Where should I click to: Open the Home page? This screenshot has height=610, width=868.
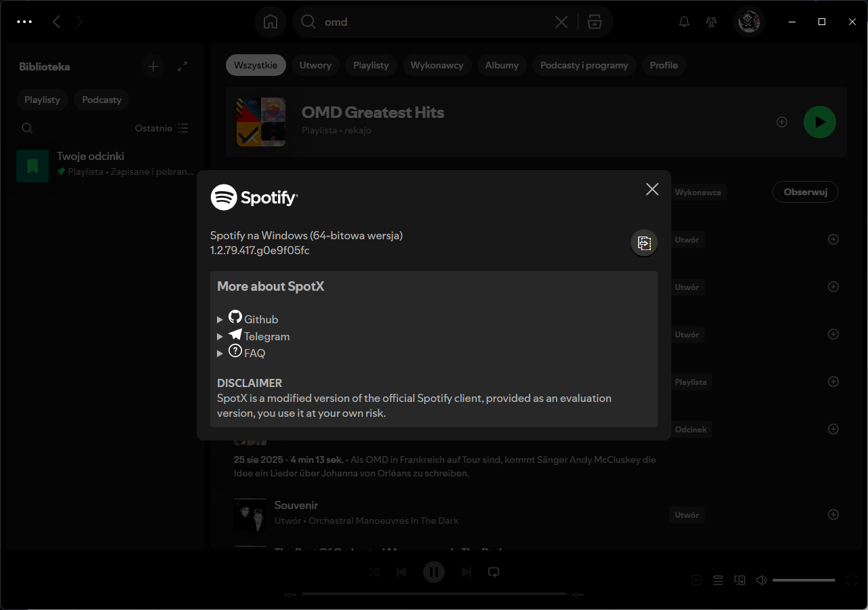(271, 22)
